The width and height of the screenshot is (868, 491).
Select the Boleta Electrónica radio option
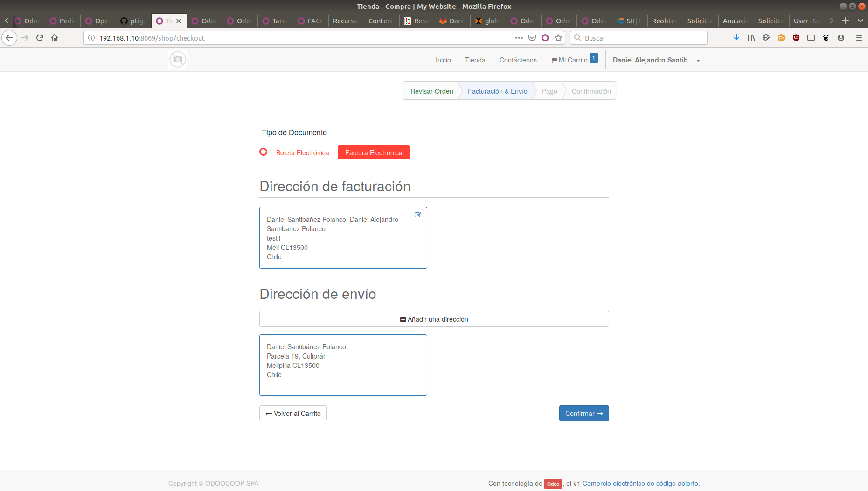tap(264, 152)
